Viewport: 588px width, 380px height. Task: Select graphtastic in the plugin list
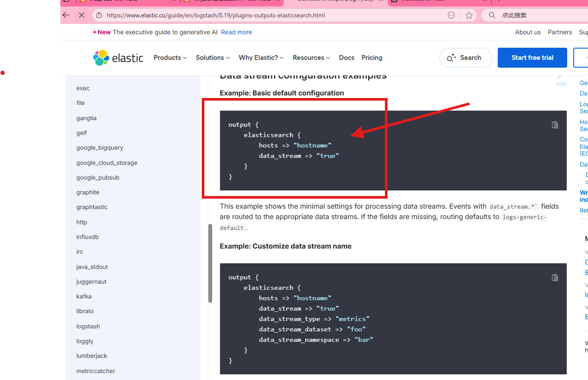point(92,207)
